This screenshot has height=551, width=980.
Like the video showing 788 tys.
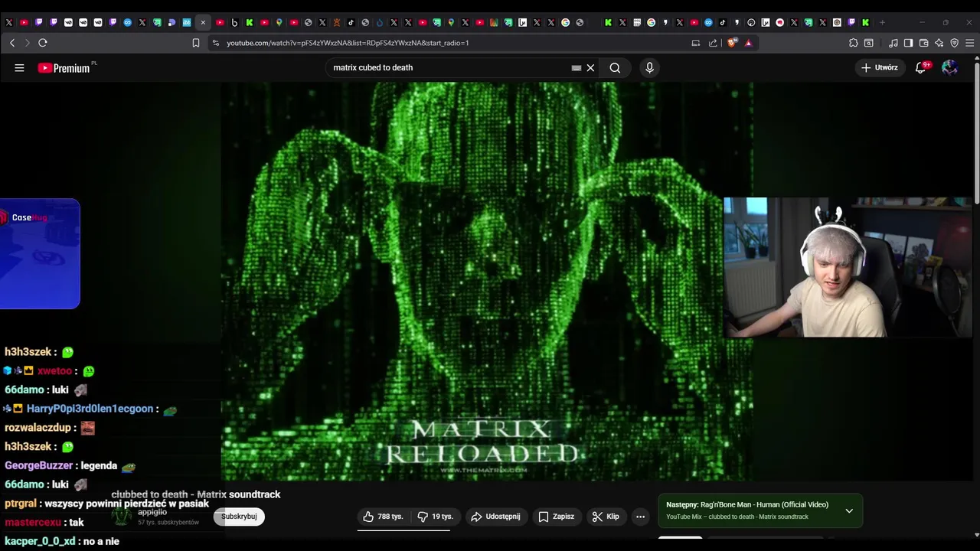click(383, 517)
